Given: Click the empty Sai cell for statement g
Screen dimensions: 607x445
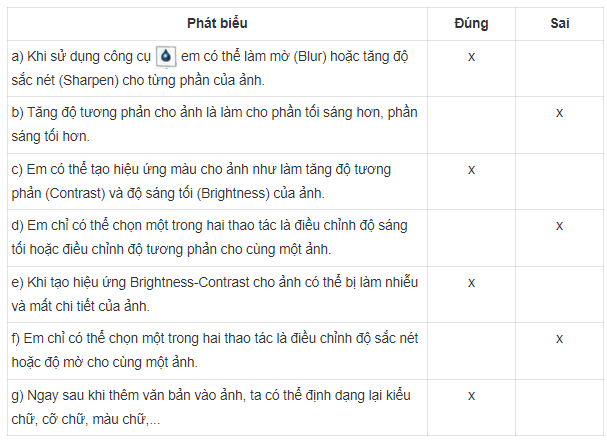Looking at the screenshot, I should (x=560, y=405).
